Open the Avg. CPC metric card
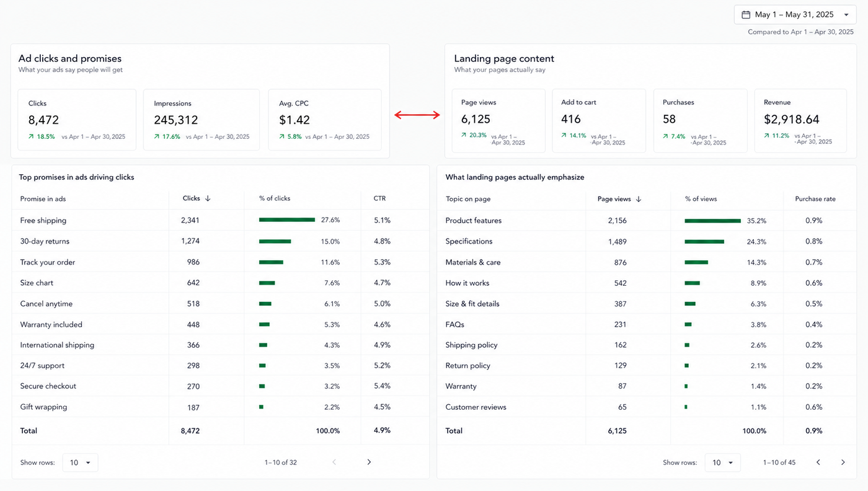Screen dimensions: 868x491 325,120
